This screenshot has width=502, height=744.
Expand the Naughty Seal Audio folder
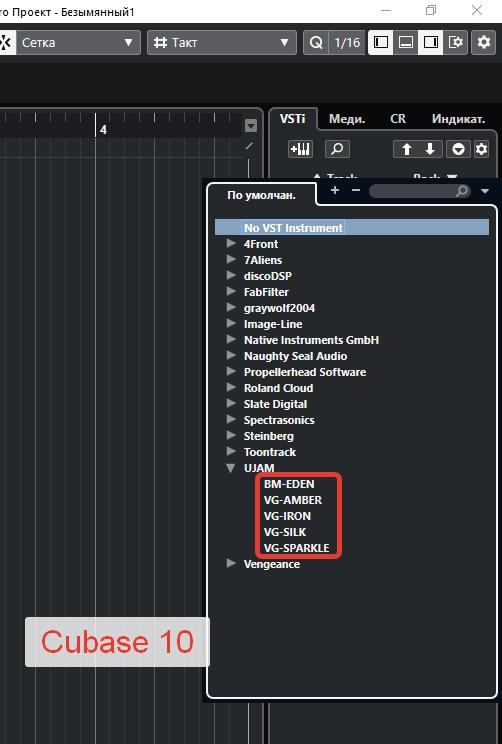[x=231, y=355]
